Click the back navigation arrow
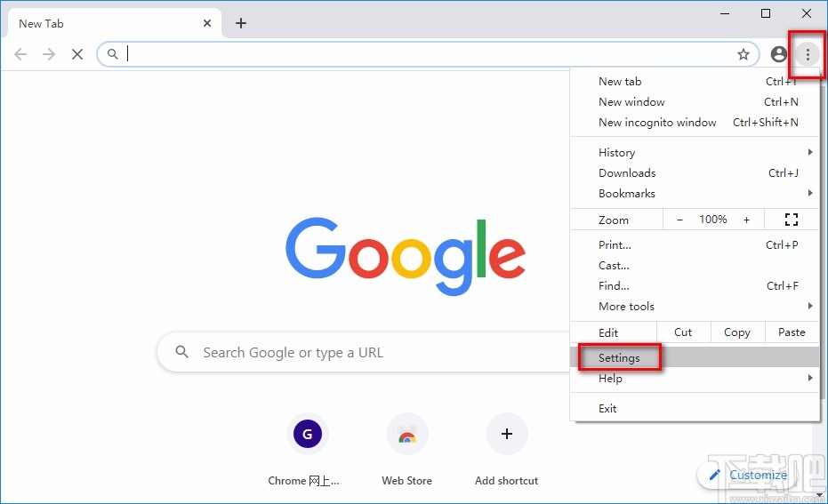 tap(20, 54)
